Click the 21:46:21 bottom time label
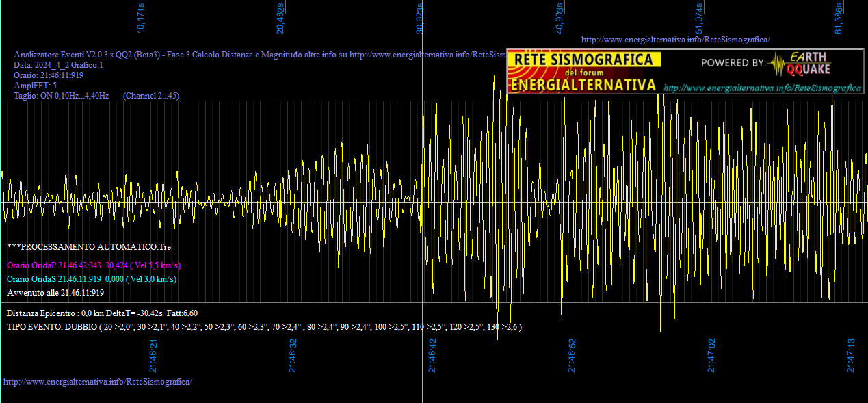This screenshot has width=868, height=403. click(154, 356)
